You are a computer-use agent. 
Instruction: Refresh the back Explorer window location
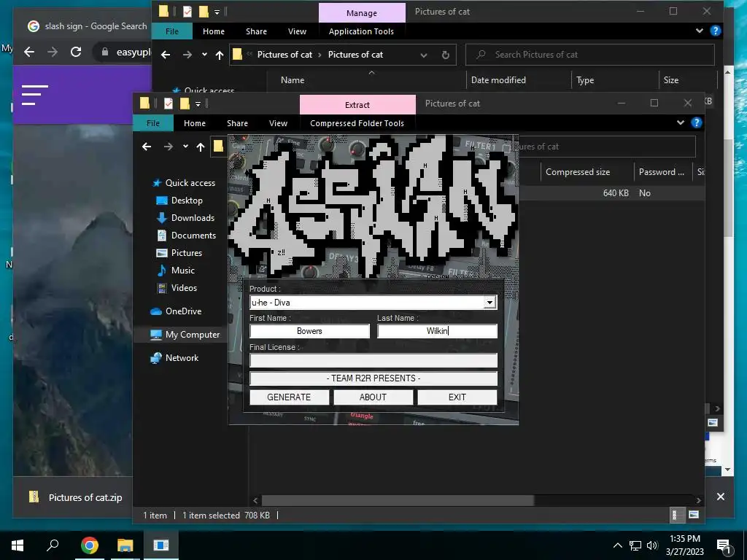446,55
